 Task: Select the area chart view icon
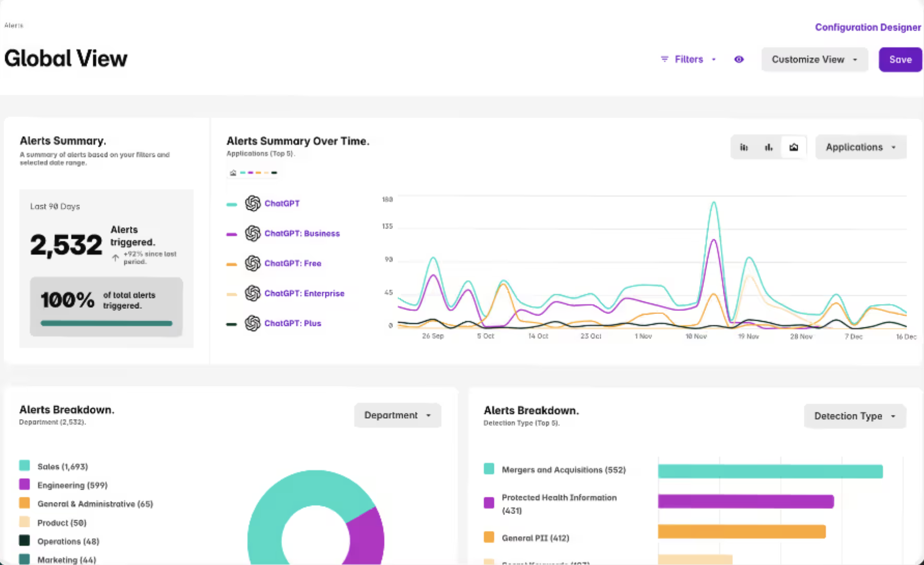point(794,147)
